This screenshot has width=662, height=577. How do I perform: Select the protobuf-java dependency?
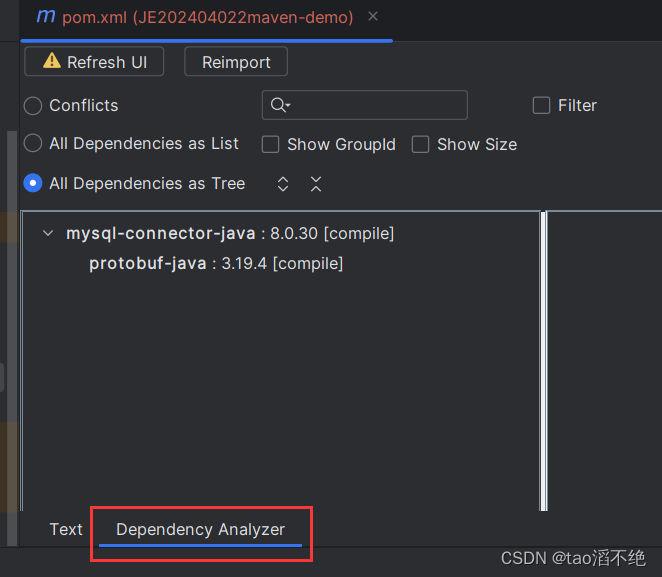click(x=216, y=263)
